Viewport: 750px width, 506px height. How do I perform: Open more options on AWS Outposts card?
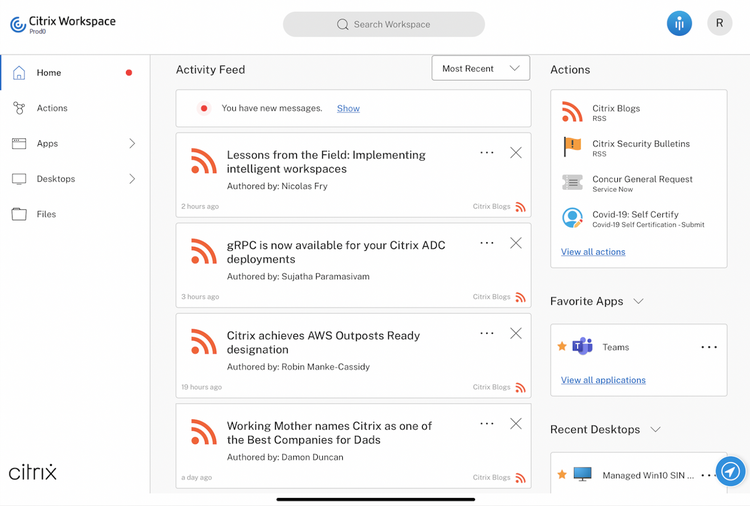487,333
